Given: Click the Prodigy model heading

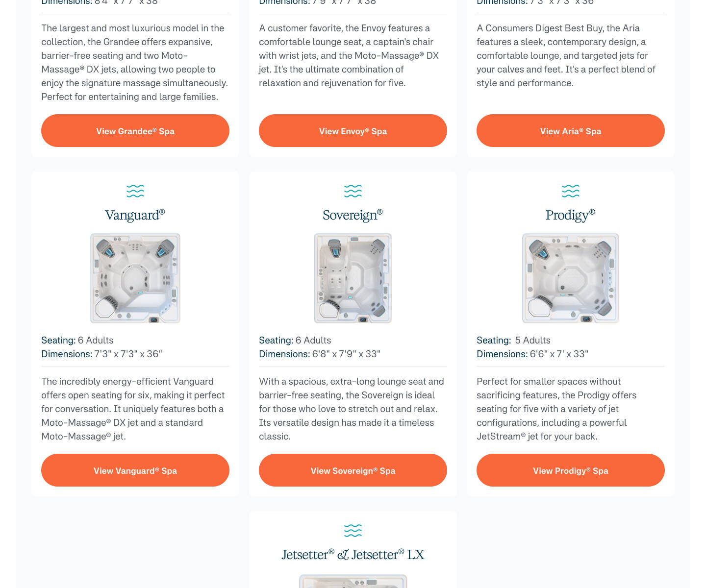Looking at the screenshot, I should pos(570,215).
